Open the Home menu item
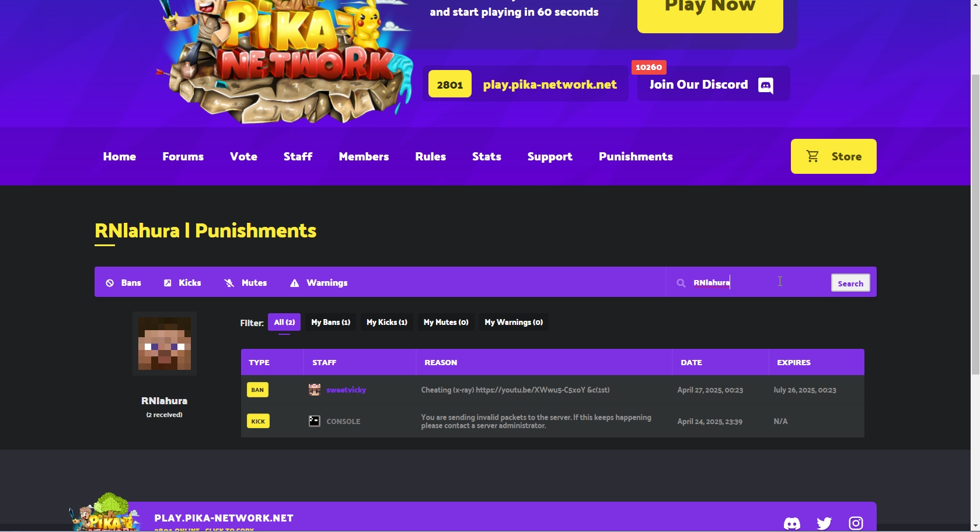The image size is (980, 532). (x=120, y=156)
